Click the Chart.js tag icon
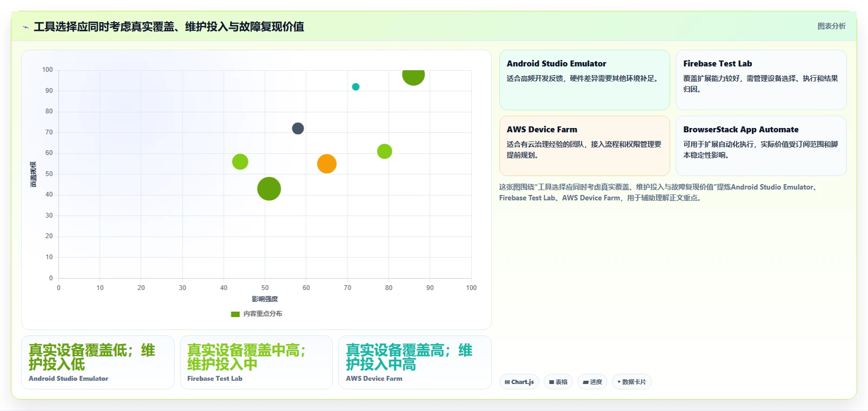This screenshot has width=868, height=411. pos(508,382)
